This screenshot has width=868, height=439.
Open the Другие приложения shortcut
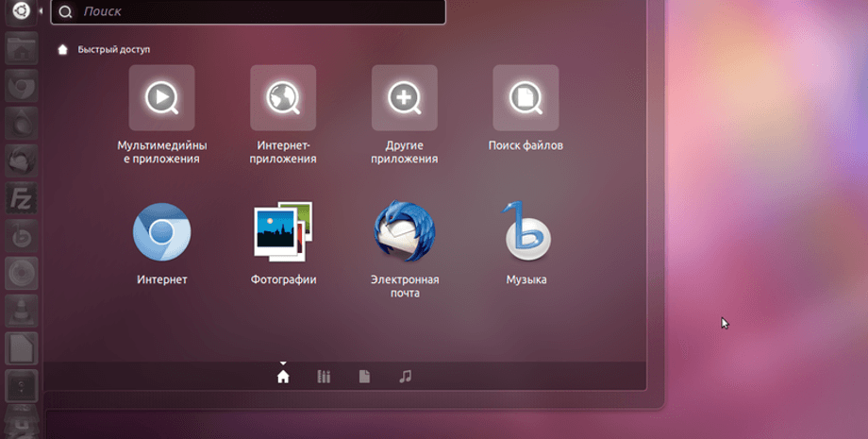pyautogui.click(x=404, y=98)
